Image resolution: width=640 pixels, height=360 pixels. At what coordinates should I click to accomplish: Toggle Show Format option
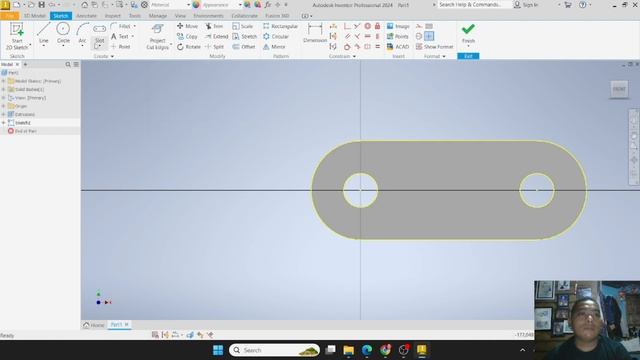[x=435, y=47]
